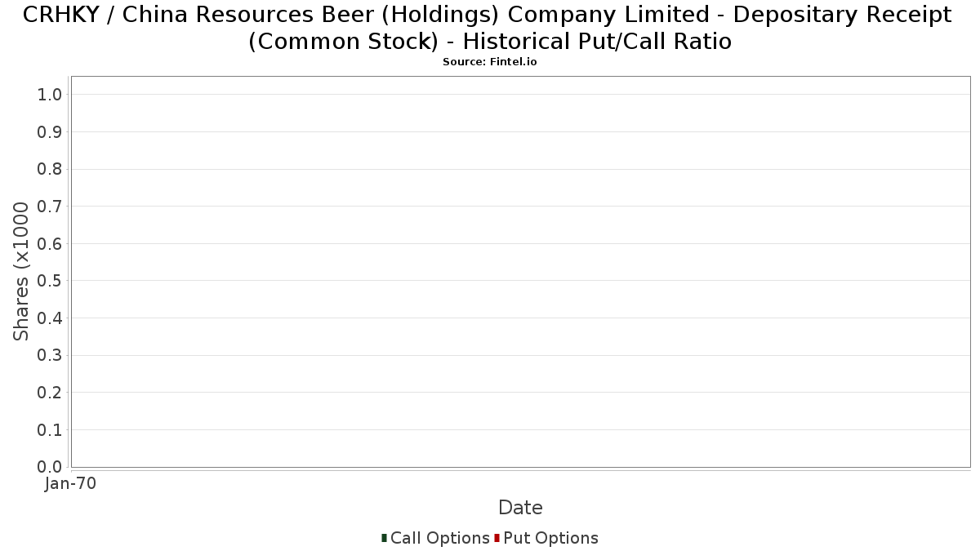This screenshot has width=980, height=551.
Task: Click the Historical Put/Call Ratio title line
Action: point(489,41)
